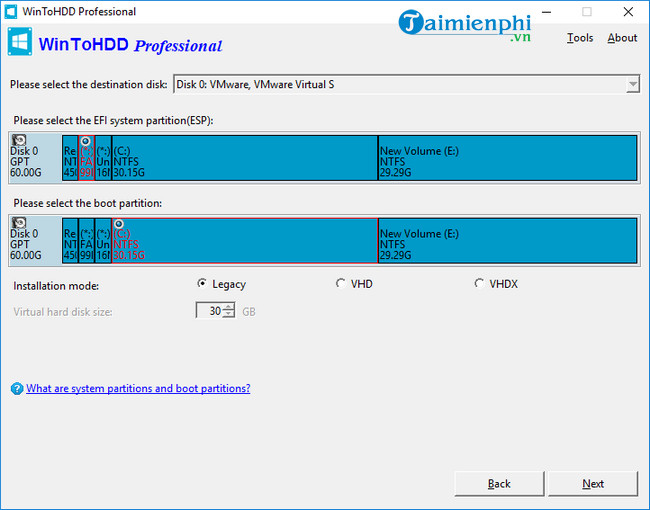
Task: Increase the virtual hard disk size
Action: [229, 307]
